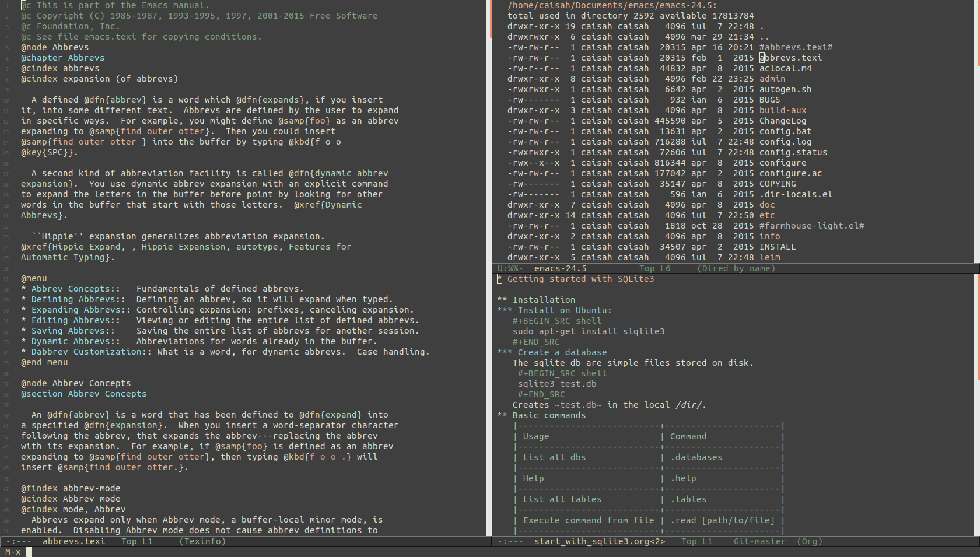Click emacs-24.5 buffer name in mode line
The image size is (980, 557).
(x=561, y=268)
